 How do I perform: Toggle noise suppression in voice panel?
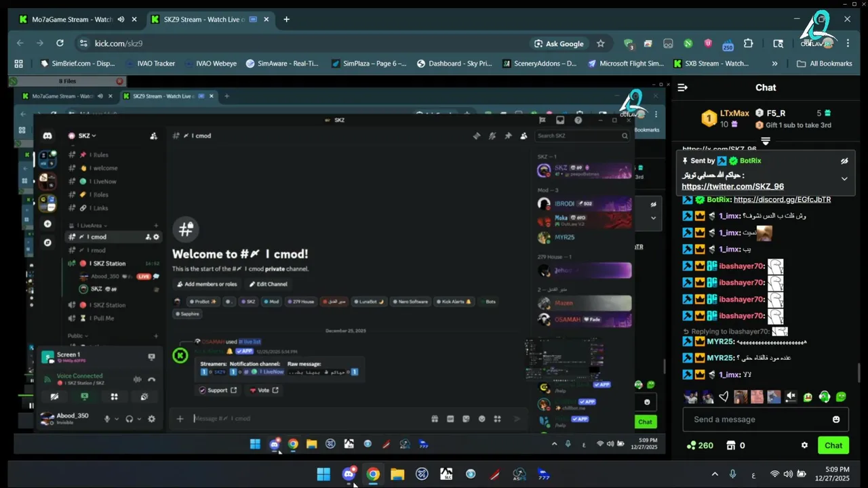click(138, 379)
